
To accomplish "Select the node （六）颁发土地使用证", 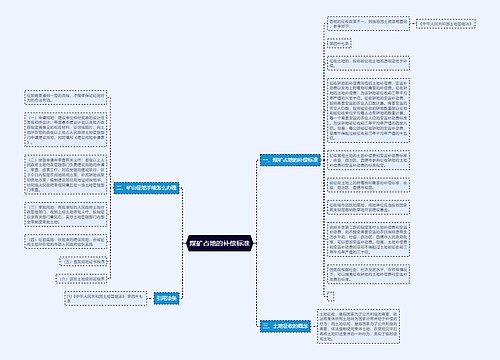I will [81, 279].
